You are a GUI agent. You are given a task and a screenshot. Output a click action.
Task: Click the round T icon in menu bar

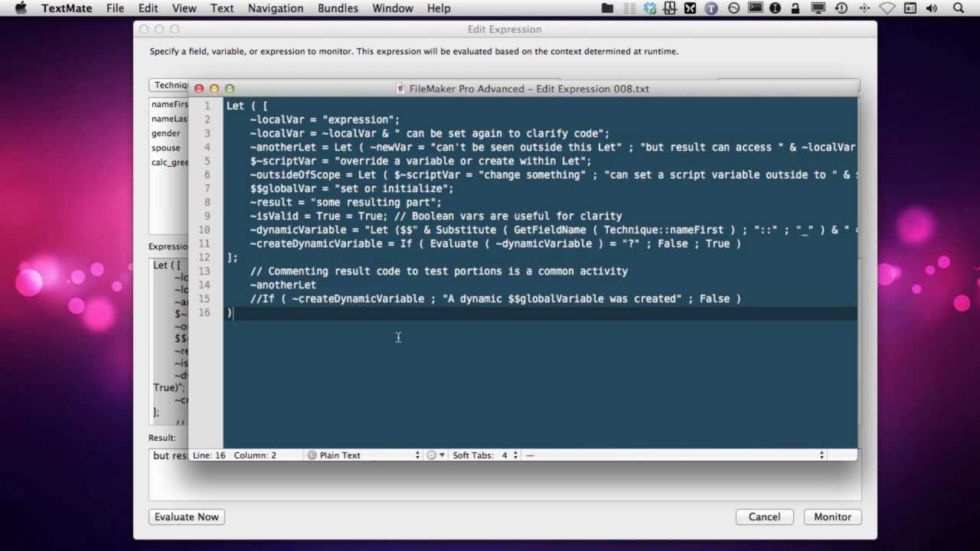711,8
